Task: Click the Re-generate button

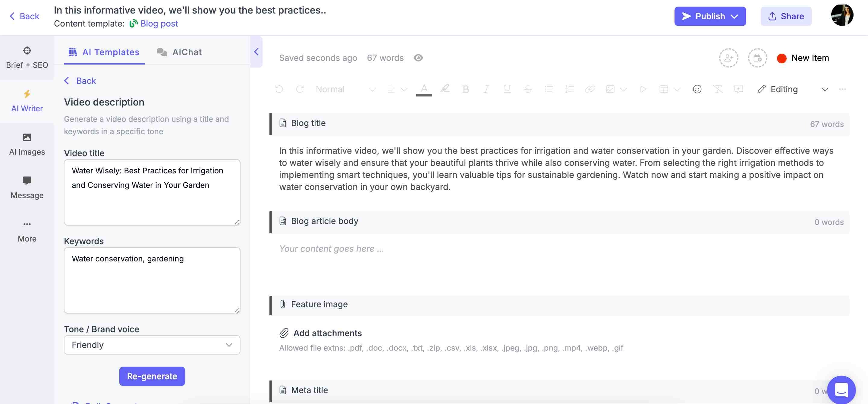Action: [x=152, y=376]
